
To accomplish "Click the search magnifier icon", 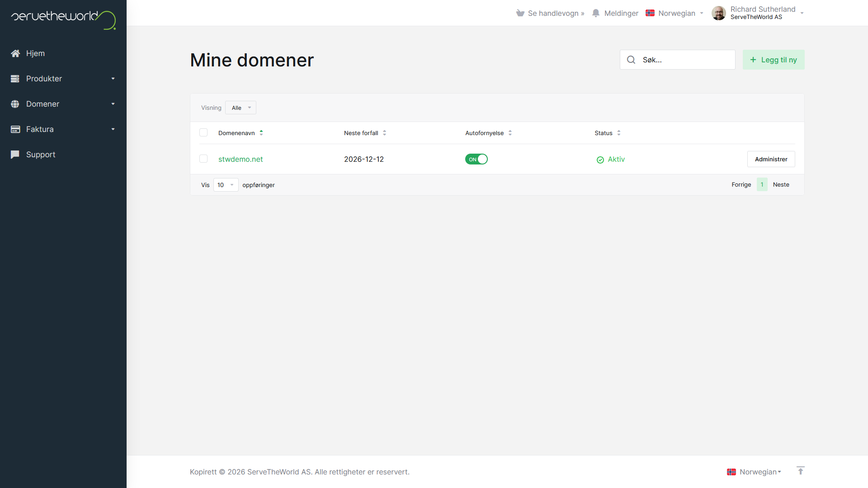I will (631, 60).
